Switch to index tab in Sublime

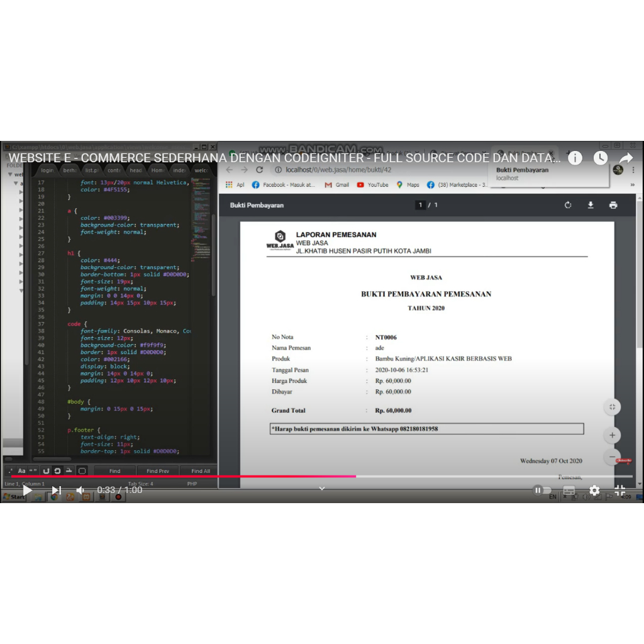click(179, 170)
